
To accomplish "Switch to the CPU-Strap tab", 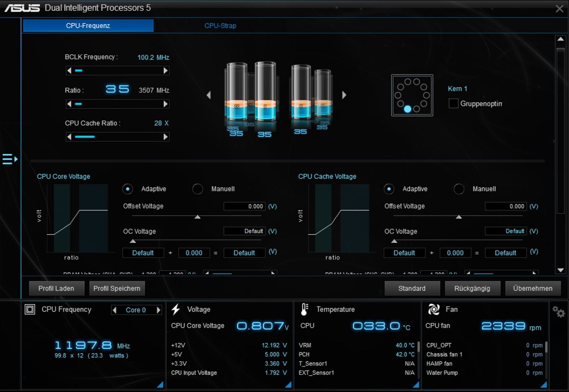I will tap(220, 25).
